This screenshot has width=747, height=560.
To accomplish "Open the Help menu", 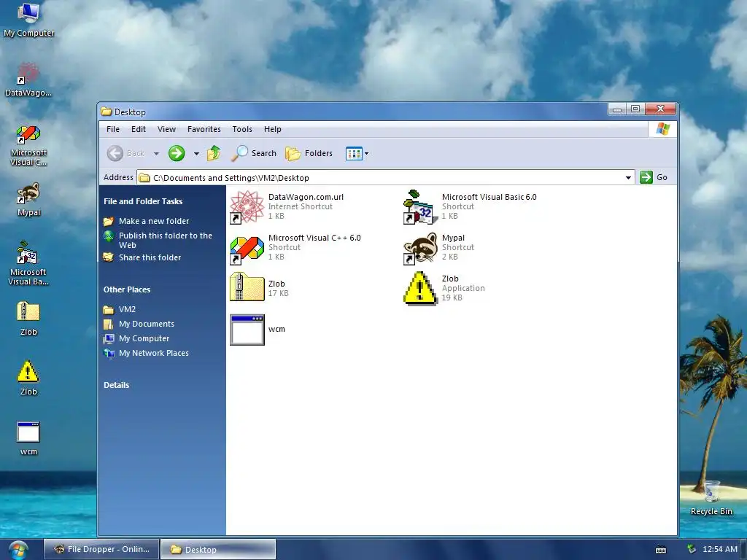I will pos(273,129).
